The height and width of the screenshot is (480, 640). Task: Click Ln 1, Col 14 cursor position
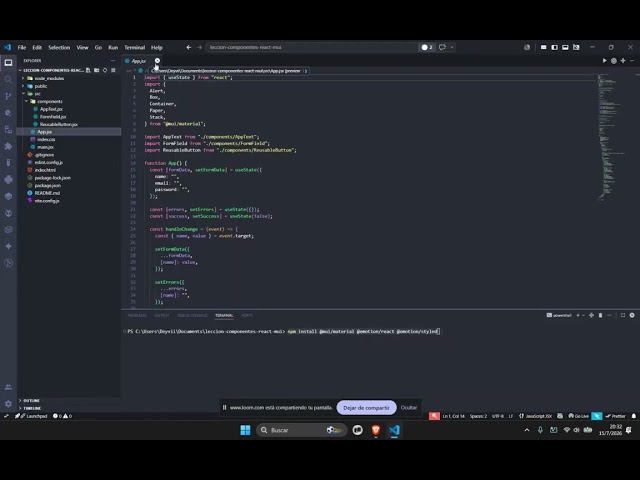point(453,416)
